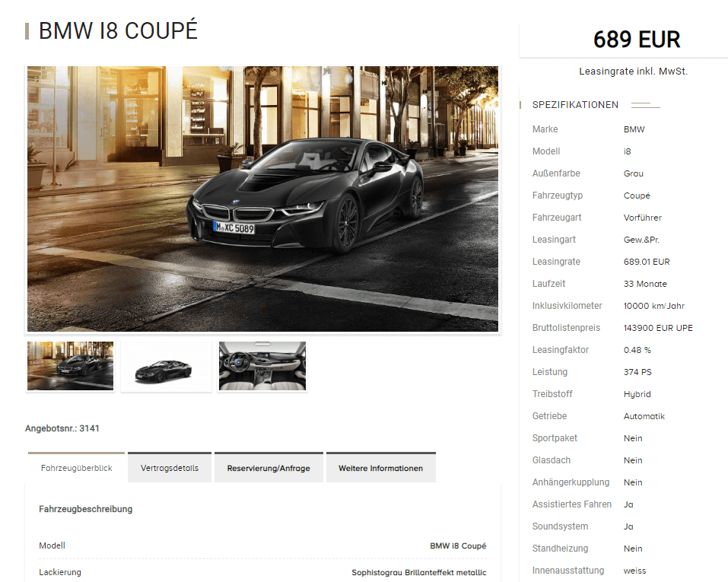Click the Glasdach label

[551, 460]
